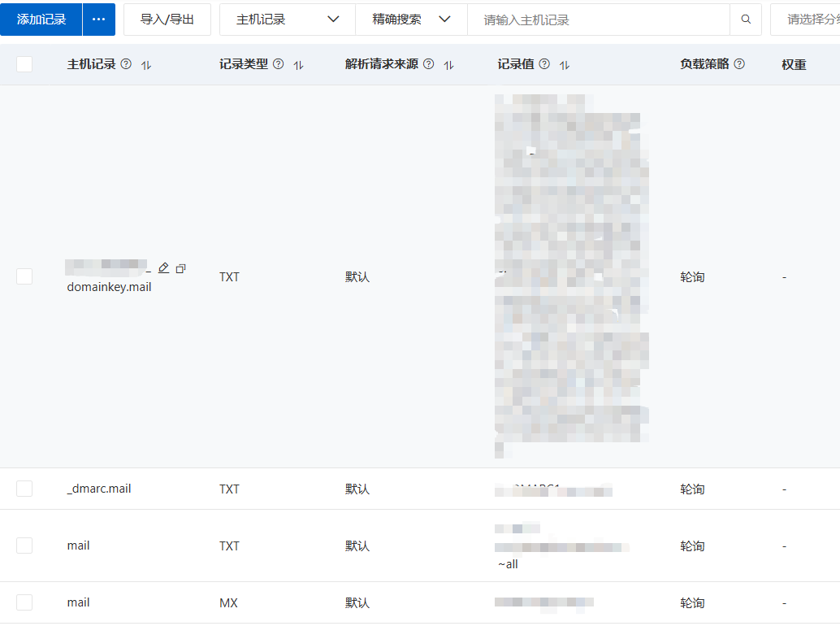The width and height of the screenshot is (840, 626).
Task: Click the MX record type cell
Action: point(229,603)
